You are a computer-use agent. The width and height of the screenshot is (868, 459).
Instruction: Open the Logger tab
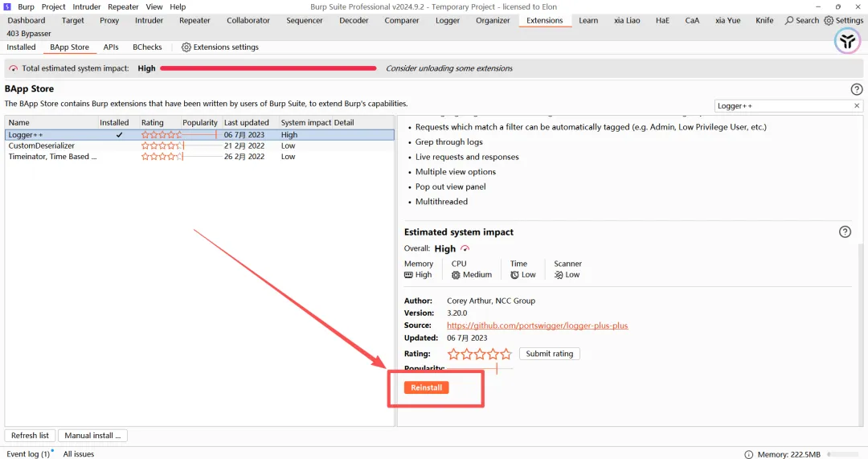pos(448,20)
